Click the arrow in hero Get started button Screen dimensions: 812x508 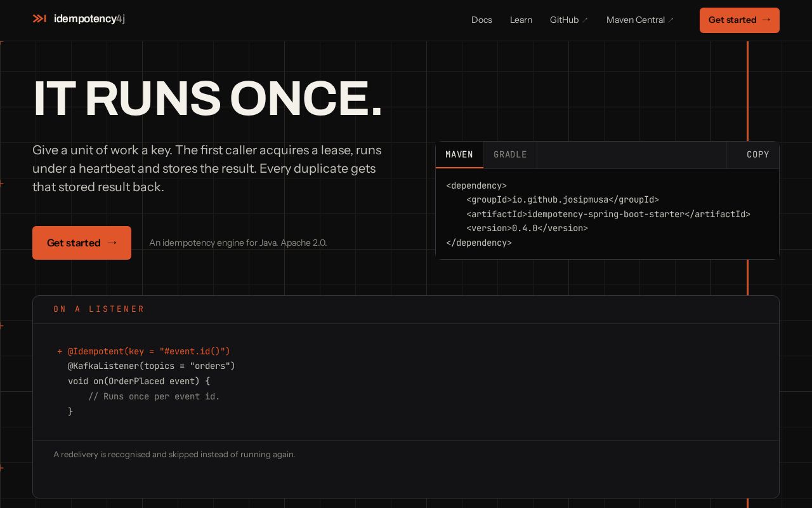[112, 243]
